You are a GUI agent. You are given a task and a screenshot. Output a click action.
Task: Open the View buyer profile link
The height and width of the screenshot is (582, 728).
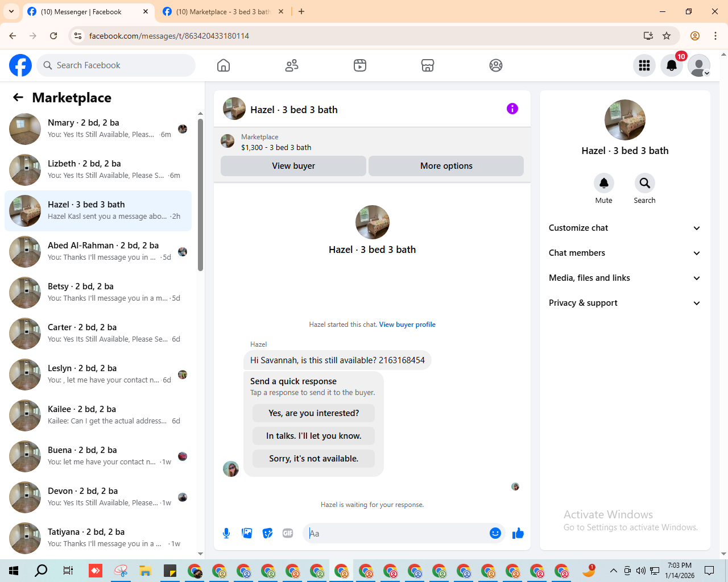point(407,325)
